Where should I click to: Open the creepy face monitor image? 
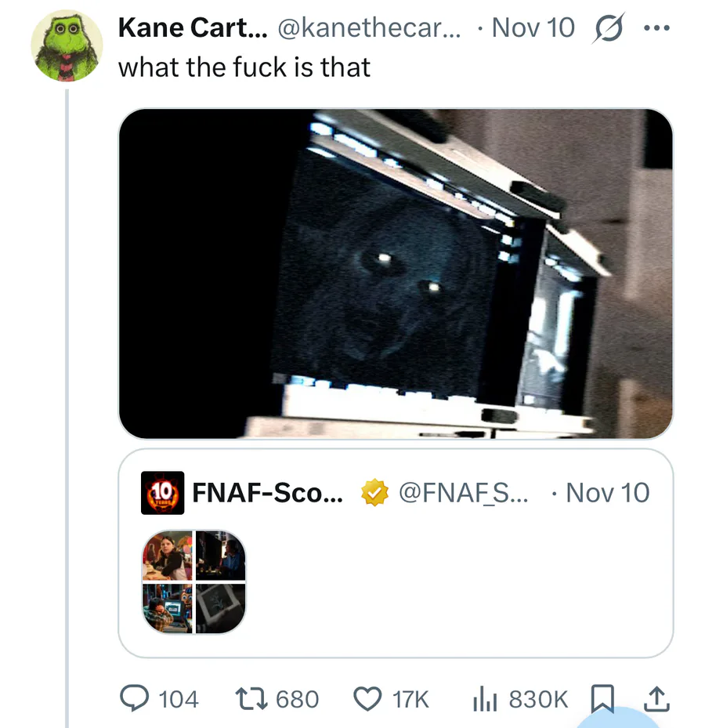[396, 273]
